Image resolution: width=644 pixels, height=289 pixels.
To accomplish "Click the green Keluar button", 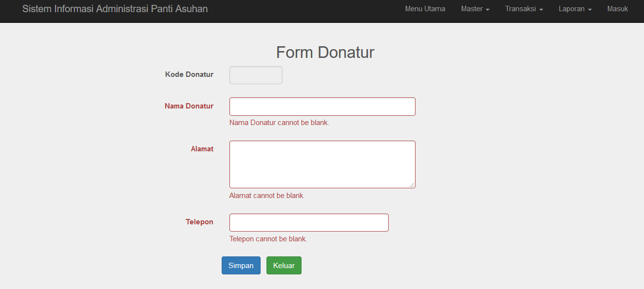I will click(x=284, y=266).
